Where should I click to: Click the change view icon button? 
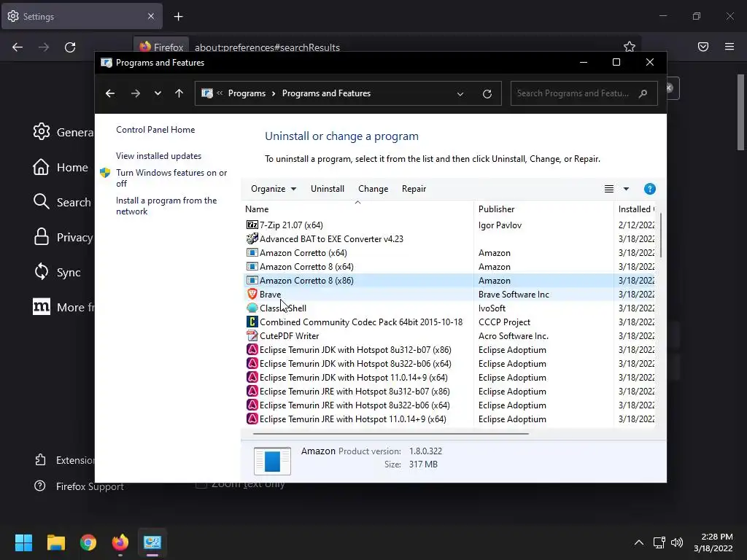(x=609, y=189)
